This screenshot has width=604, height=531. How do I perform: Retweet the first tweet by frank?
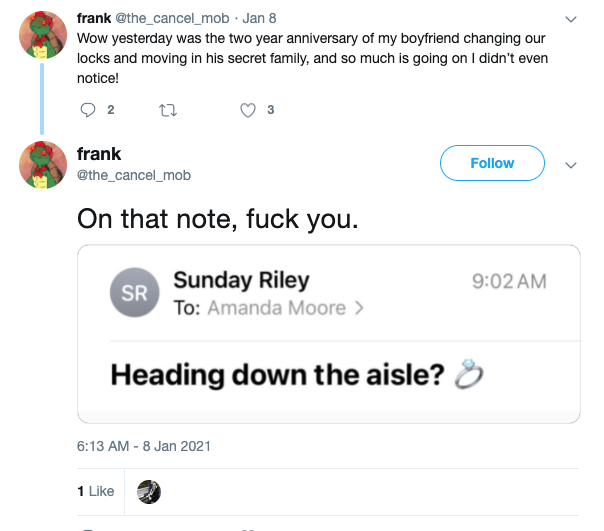[166, 109]
